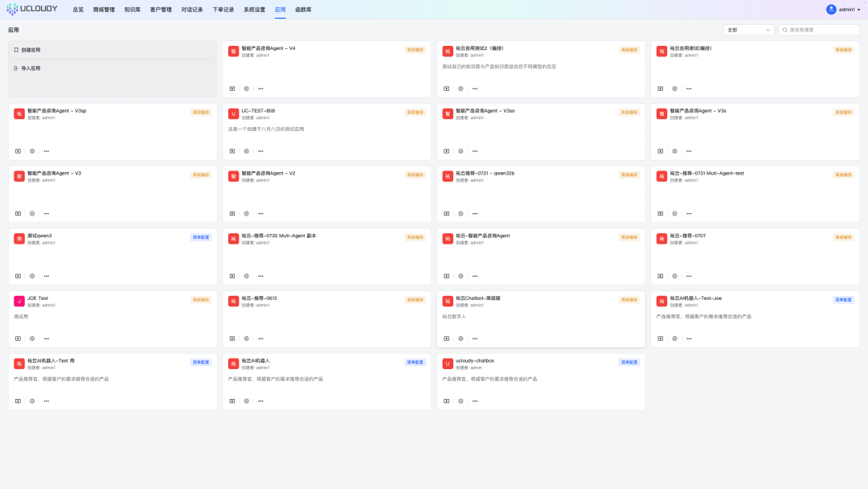Viewport: 868px width, 489px height.
Task: Click the play icon on UC-TEST-808 card
Action: pos(232,150)
